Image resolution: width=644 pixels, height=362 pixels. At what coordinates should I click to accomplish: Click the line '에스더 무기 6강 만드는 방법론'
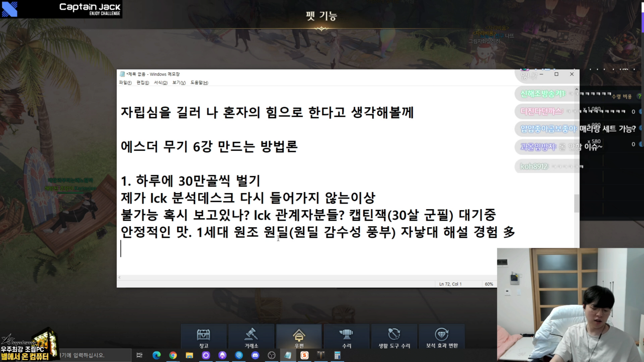[x=209, y=147]
